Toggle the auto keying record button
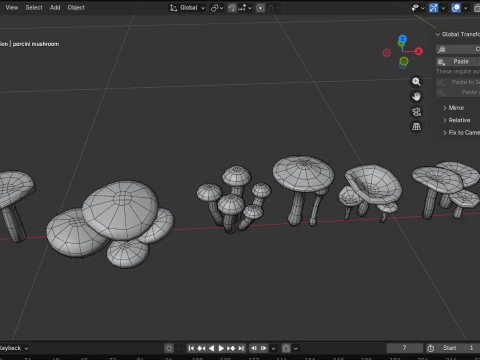 (x=169, y=348)
